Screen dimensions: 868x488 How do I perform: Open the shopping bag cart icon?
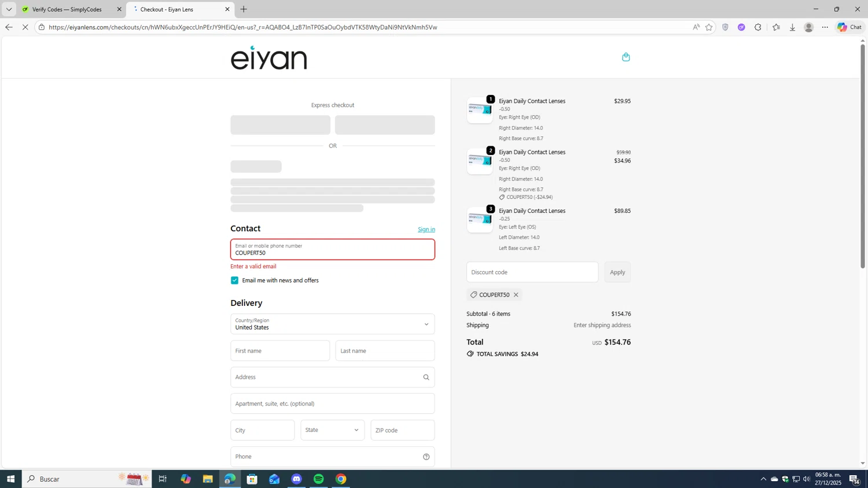point(626,57)
